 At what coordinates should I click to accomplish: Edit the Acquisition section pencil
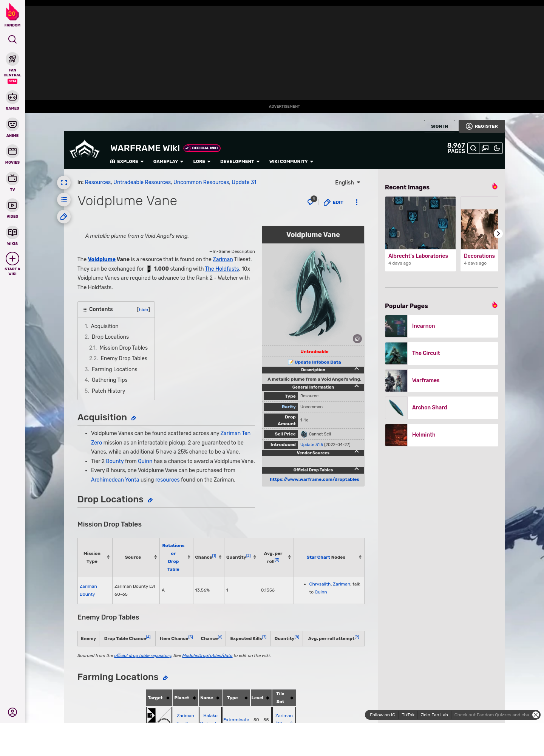(x=134, y=418)
